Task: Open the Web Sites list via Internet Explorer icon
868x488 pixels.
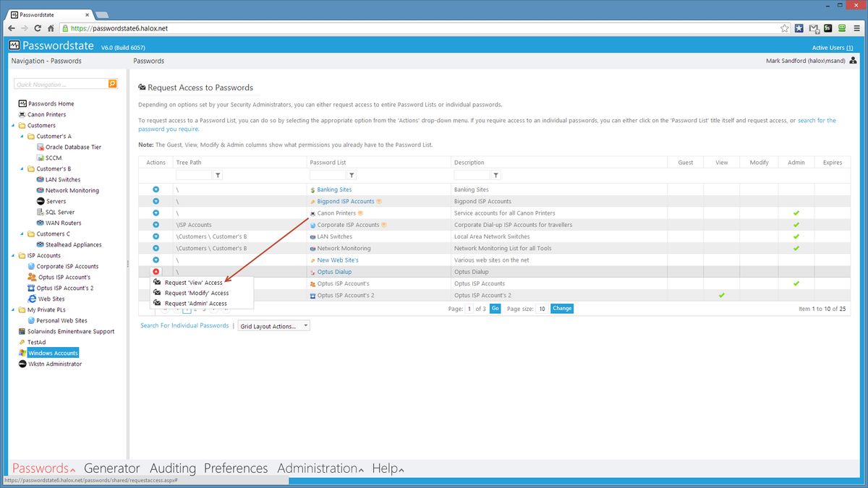Action: [x=34, y=299]
